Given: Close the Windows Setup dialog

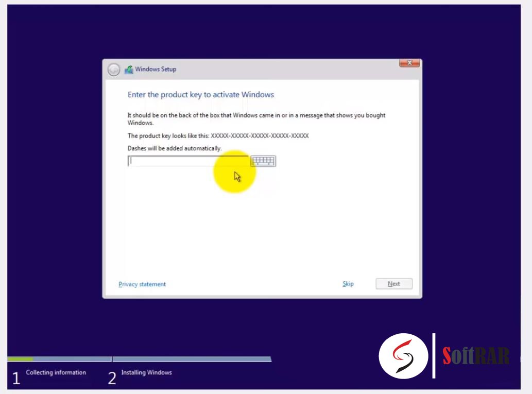Looking at the screenshot, I should tap(409, 62).
